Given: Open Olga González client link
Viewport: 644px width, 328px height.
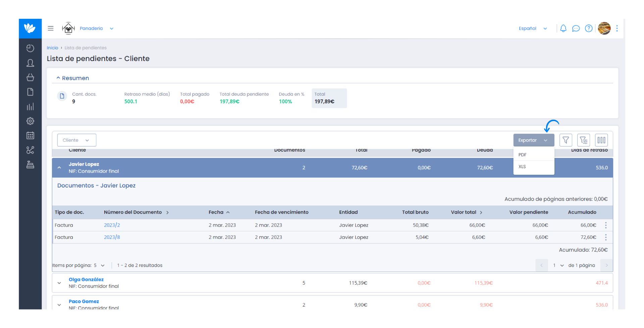Looking at the screenshot, I should click(86, 280).
